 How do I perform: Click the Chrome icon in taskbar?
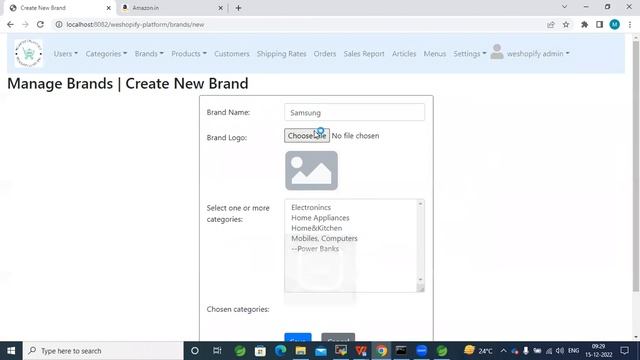pyautogui.click(x=381, y=351)
